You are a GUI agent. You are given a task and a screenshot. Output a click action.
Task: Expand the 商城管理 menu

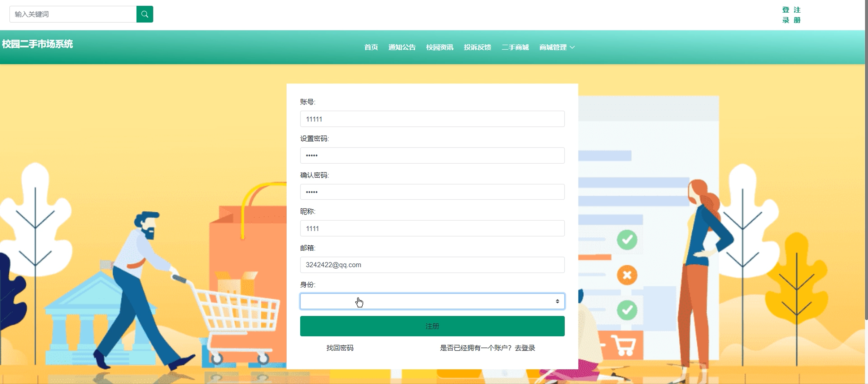coord(553,48)
